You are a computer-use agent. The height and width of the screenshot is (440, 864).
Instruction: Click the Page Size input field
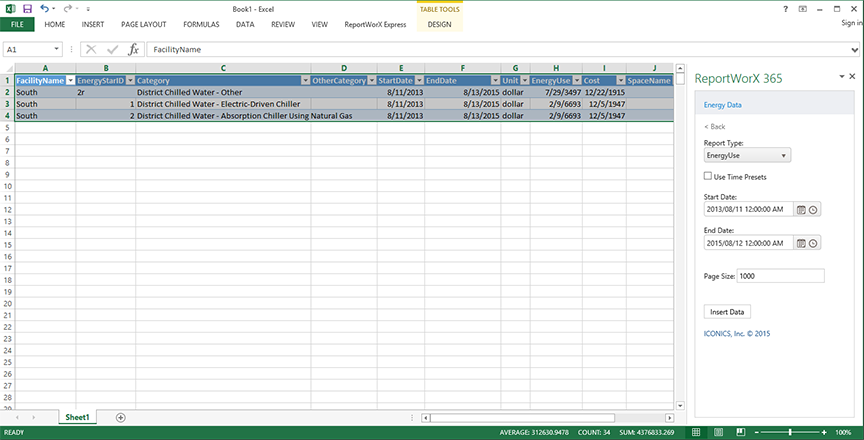[x=782, y=276]
